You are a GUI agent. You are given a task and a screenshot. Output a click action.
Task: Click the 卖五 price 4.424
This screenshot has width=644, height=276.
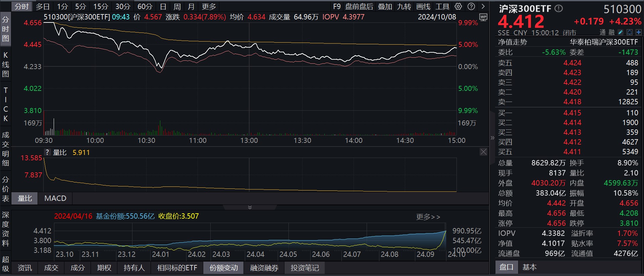[x=572, y=63]
